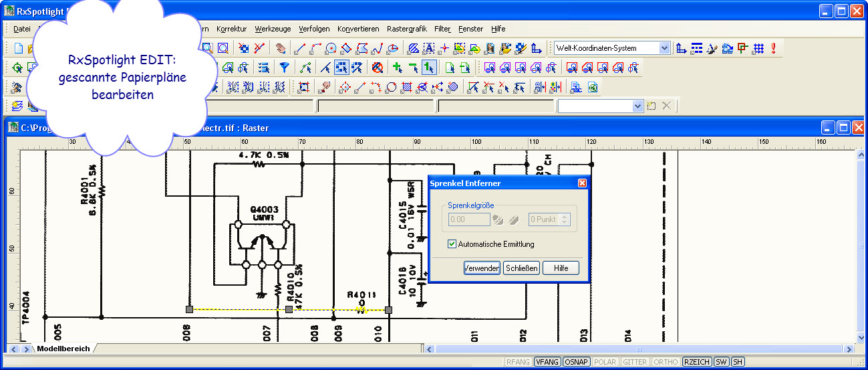Select the new document icon
This screenshot has height=370, width=868.
[x=19, y=48]
